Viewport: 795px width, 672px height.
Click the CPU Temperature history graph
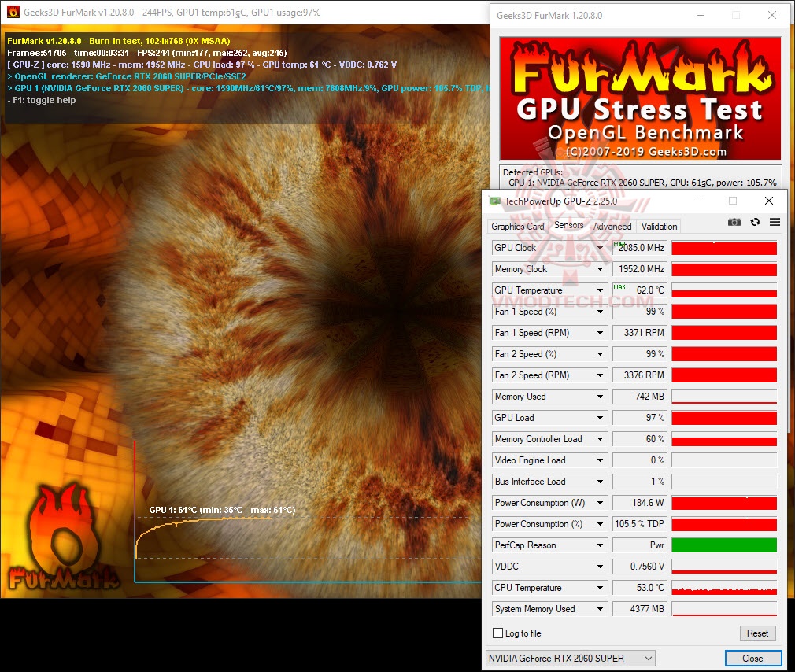(x=724, y=588)
